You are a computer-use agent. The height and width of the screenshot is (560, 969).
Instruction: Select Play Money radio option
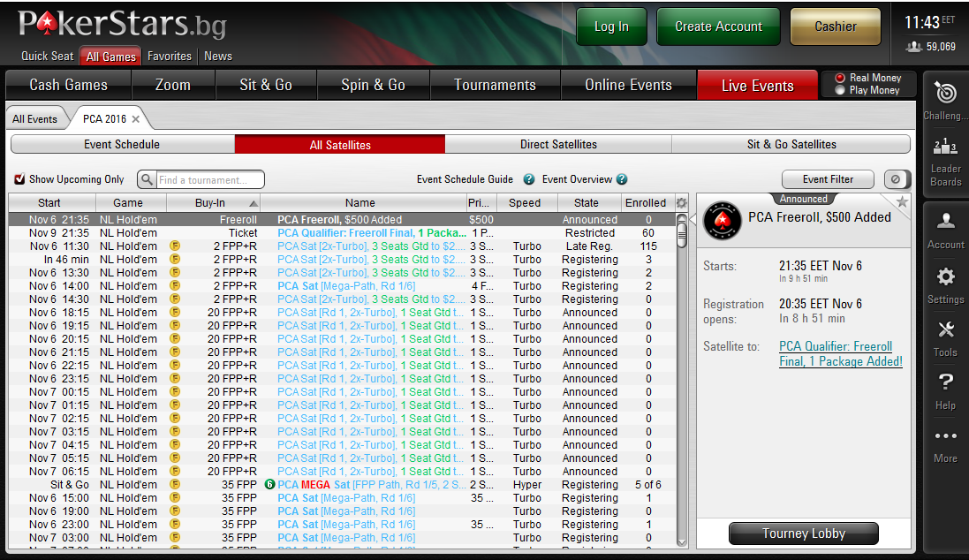point(840,90)
